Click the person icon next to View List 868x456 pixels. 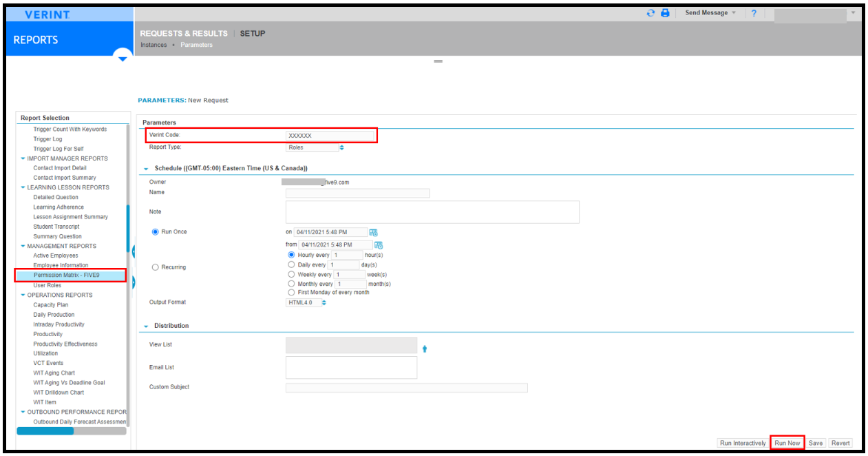pos(425,349)
